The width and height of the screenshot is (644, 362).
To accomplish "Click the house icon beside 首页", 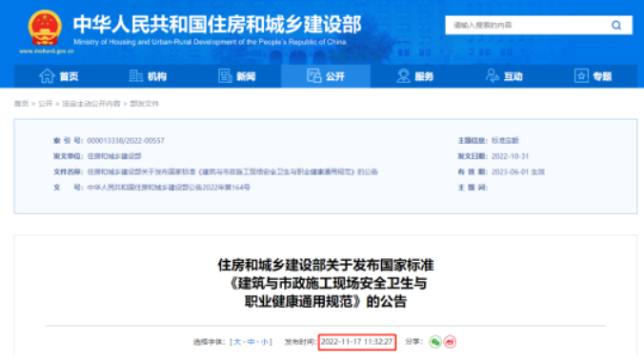I will click(x=47, y=76).
